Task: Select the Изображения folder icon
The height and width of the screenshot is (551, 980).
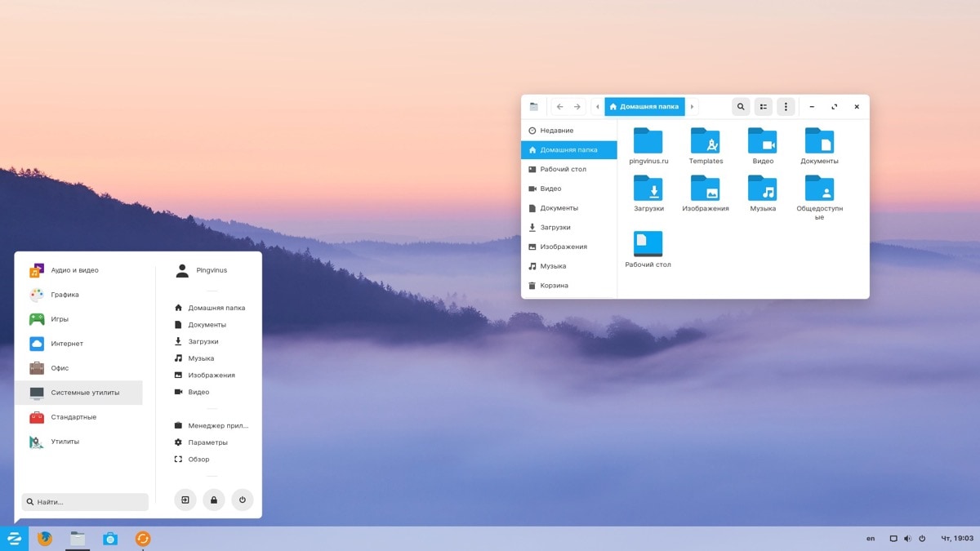Action: [x=706, y=189]
